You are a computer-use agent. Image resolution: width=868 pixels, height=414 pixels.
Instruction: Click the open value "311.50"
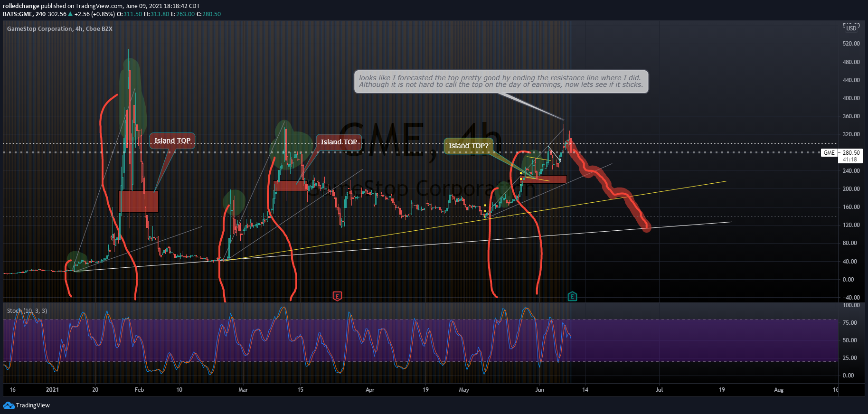point(132,14)
